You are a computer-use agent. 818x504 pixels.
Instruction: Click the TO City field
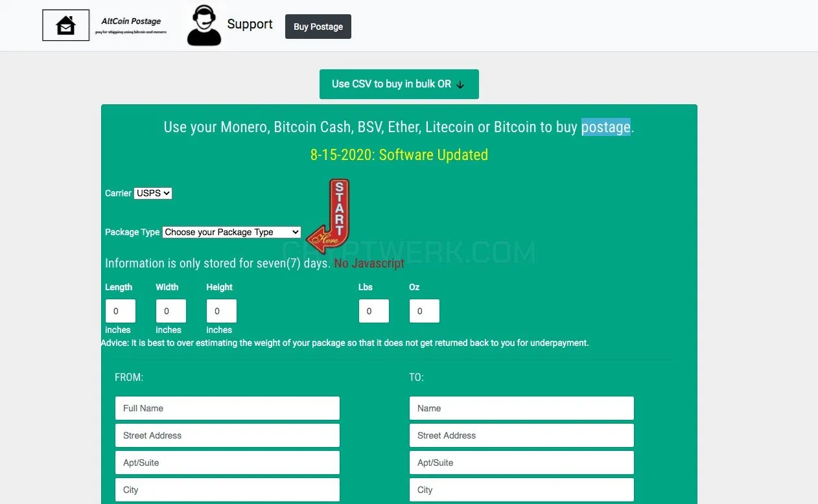522,490
